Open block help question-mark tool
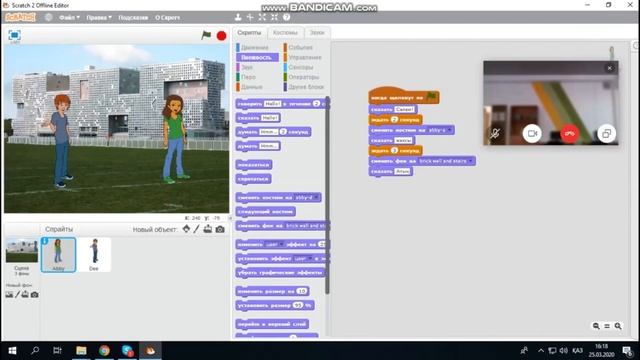Image resolution: width=640 pixels, height=360 pixels. pyautogui.click(x=287, y=17)
